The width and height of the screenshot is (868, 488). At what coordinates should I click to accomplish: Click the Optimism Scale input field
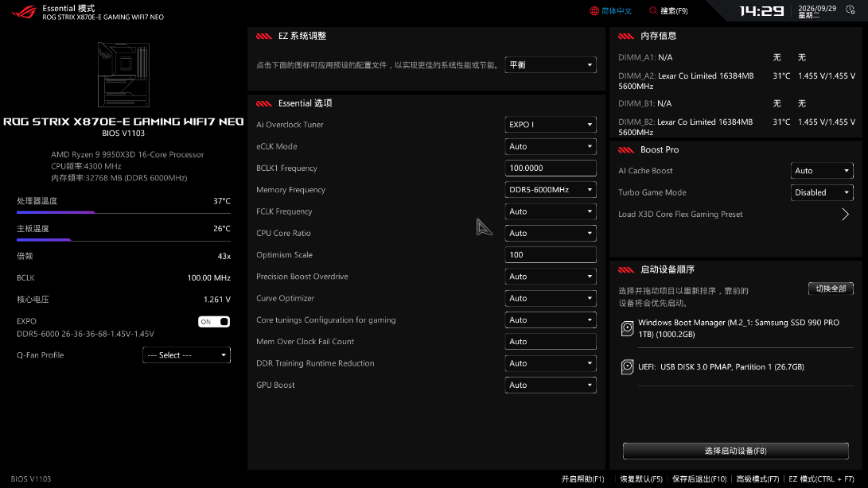(x=551, y=255)
